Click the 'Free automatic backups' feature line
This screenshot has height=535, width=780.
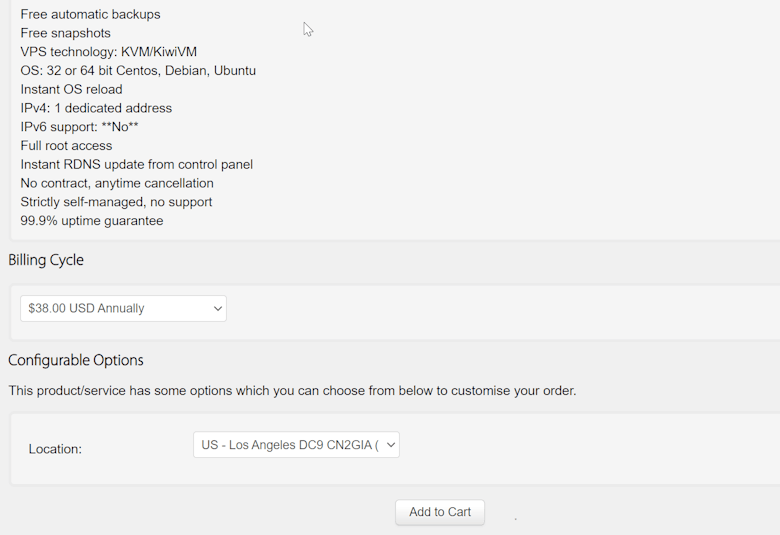pos(90,14)
